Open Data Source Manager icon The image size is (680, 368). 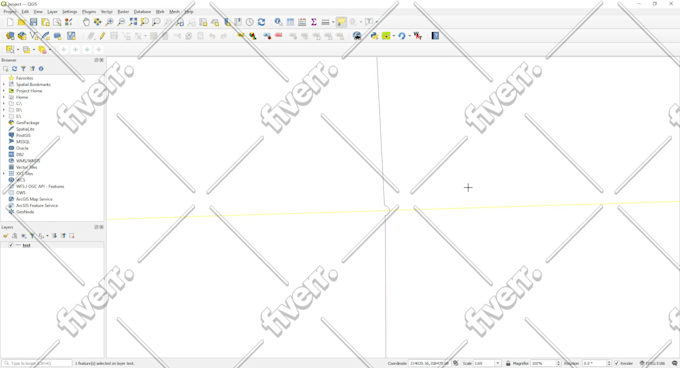(x=10, y=36)
